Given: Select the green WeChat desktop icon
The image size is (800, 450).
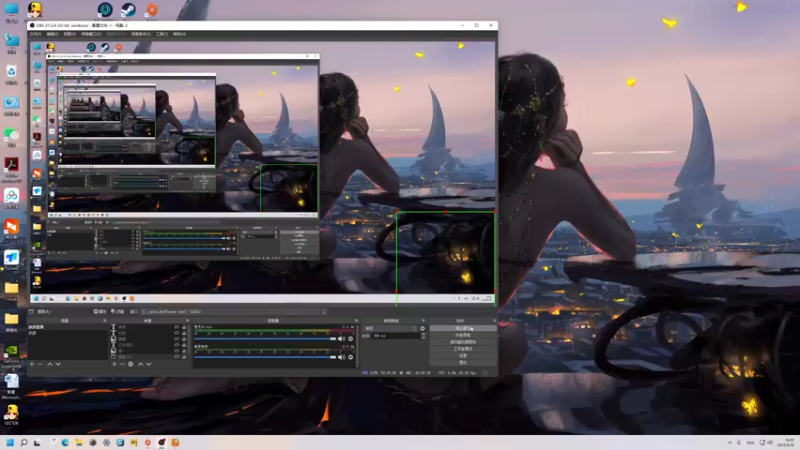Looking at the screenshot, I should tap(11, 136).
